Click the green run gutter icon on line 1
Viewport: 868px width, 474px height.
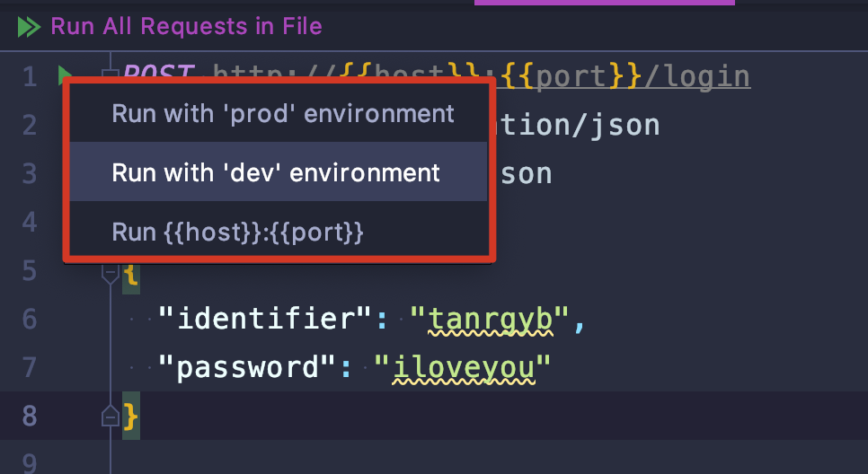tap(64, 73)
